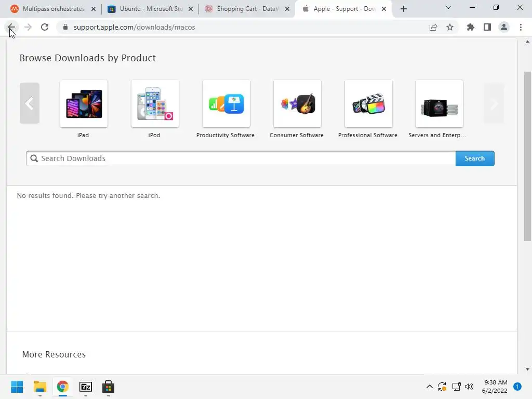Click the blue Search button
Screen dimensions: 532x399
[x=475, y=158]
